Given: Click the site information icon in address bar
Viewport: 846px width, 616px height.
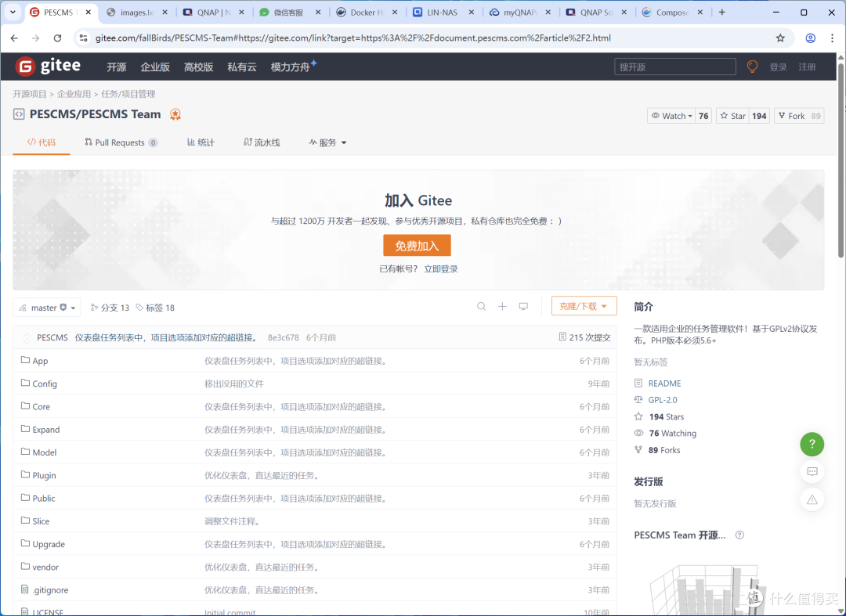Looking at the screenshot, I should pos(83,38).
